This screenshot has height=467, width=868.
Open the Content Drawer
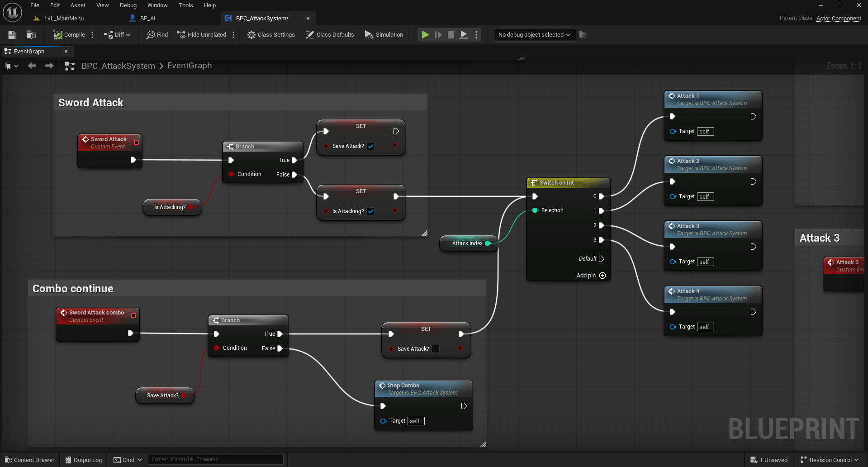[x=29, y=460]
